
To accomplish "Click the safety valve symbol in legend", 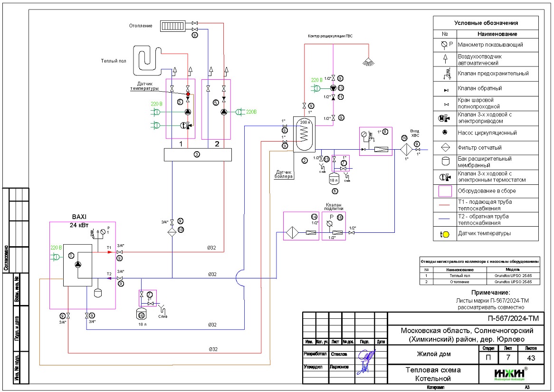I will (445, 74).
